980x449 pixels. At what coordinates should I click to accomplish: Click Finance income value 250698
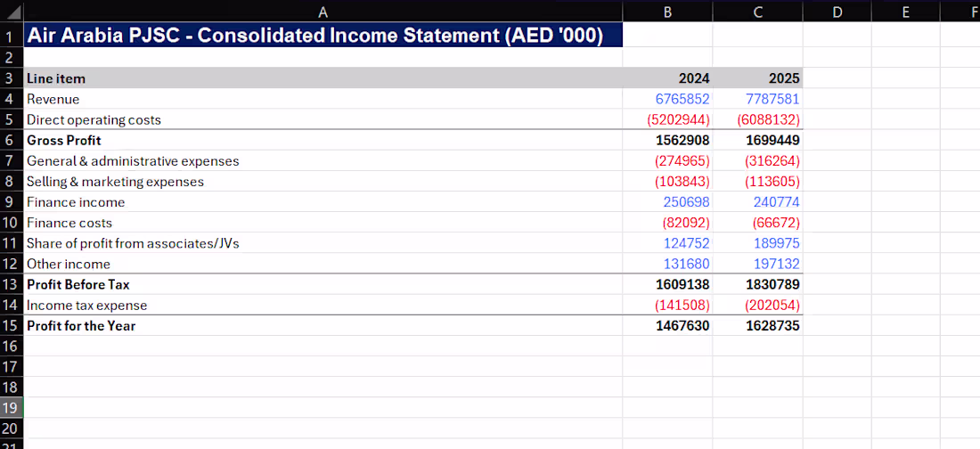[667, 202]
